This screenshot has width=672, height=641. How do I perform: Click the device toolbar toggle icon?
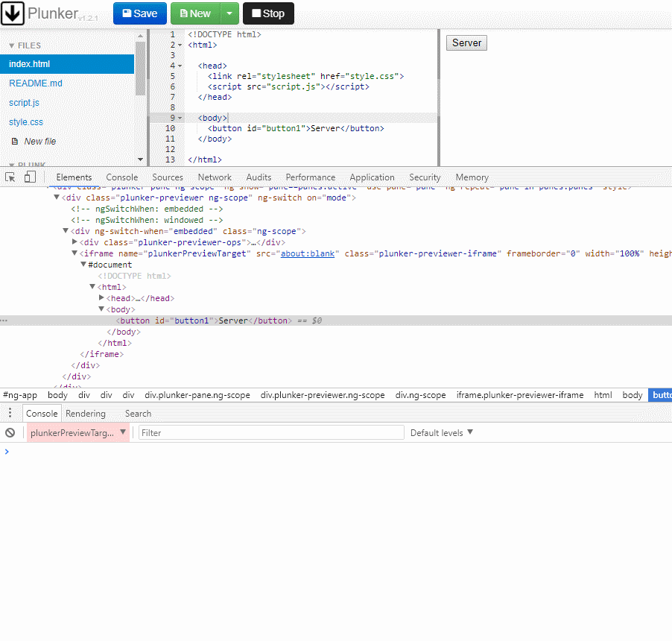(28, 177)
